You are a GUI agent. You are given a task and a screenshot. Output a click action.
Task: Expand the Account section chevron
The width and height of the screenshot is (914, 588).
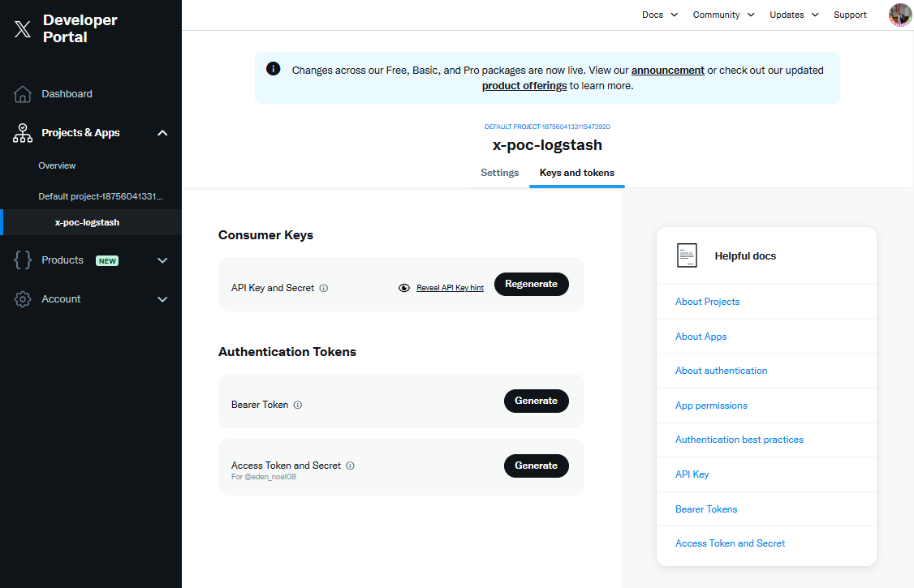point(162,299)
